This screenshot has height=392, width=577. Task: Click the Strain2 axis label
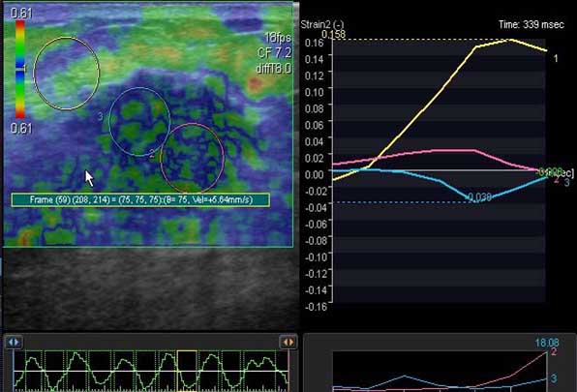[x=322, y=24]
